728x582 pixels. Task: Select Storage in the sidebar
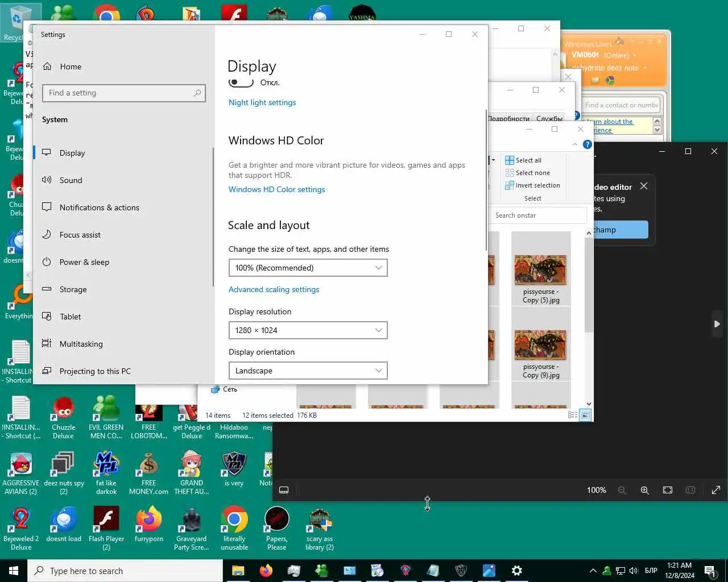pos(65,289)
